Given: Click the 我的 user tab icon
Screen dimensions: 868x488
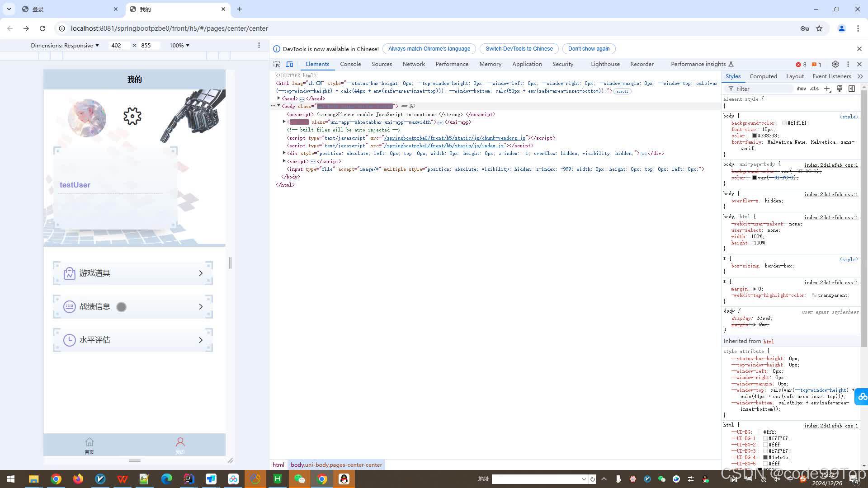Looking at the screenshot, I should point(180,442).
